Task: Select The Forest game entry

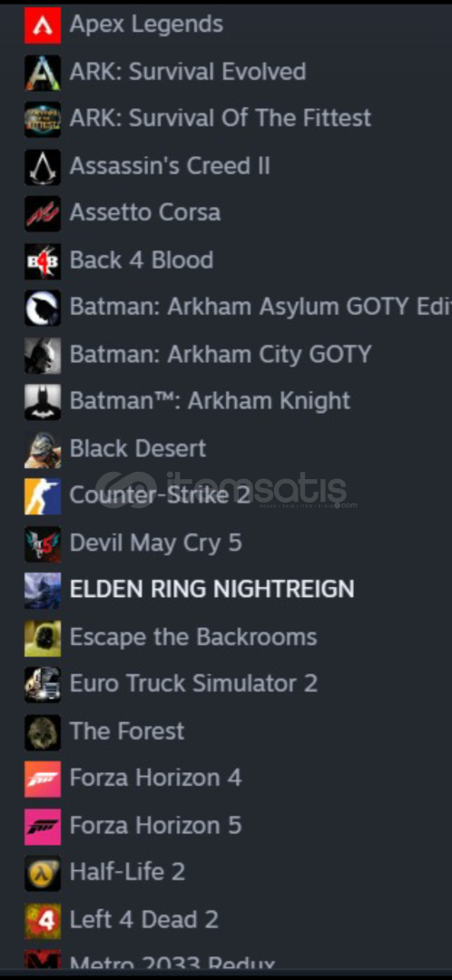Action: pos(226,732)
